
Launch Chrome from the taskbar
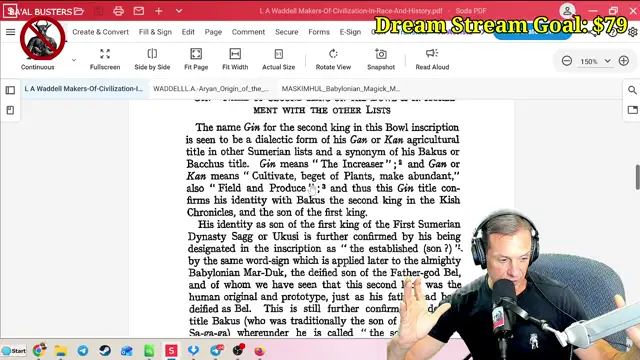click(39, 350)
